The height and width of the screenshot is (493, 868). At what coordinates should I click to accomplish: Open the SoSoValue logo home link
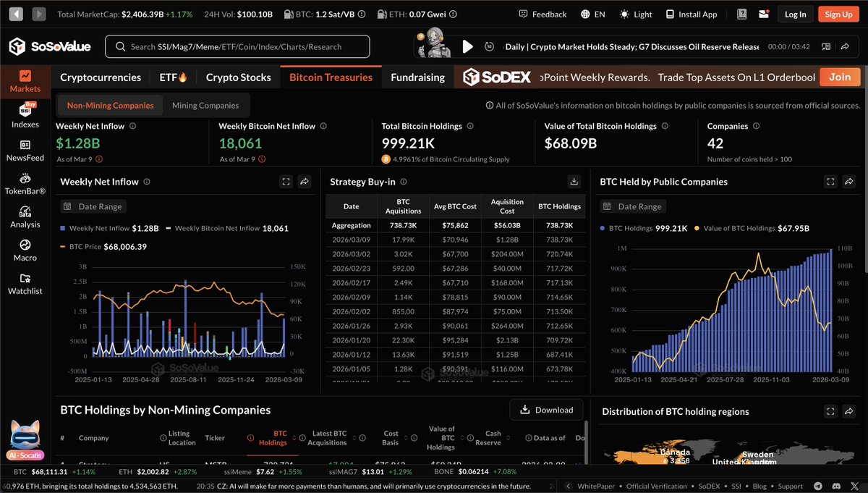pos(50,46)
